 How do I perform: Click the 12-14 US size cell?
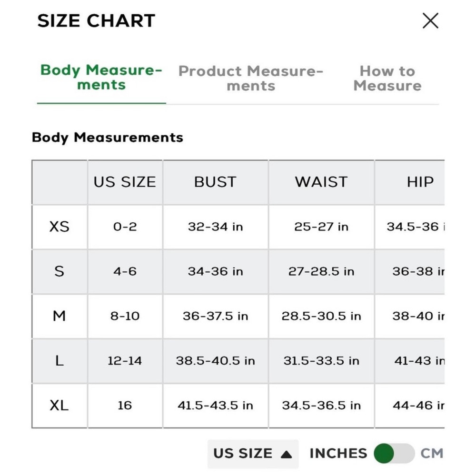[125, 361]
